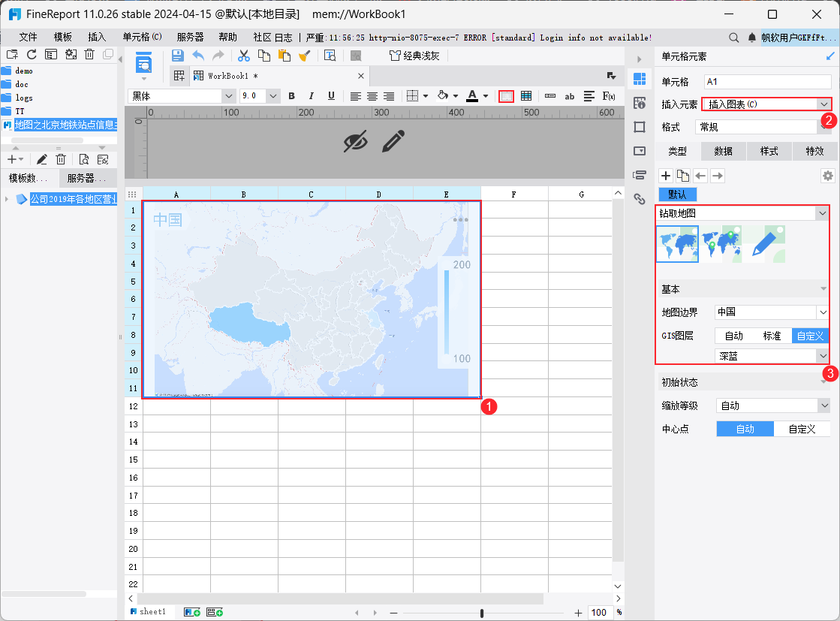Click the zoom slider handle in status bar

click(481, 613)
